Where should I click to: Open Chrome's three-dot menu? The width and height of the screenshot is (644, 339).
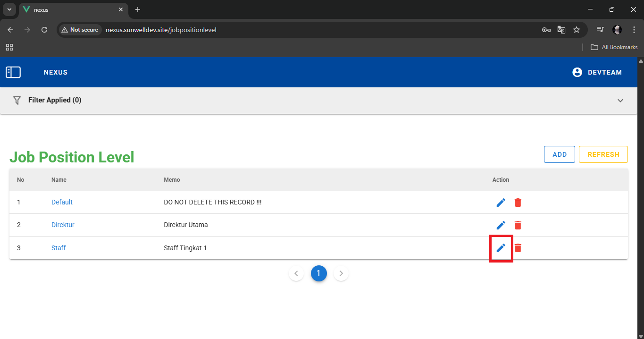click(x=634, y=30)
